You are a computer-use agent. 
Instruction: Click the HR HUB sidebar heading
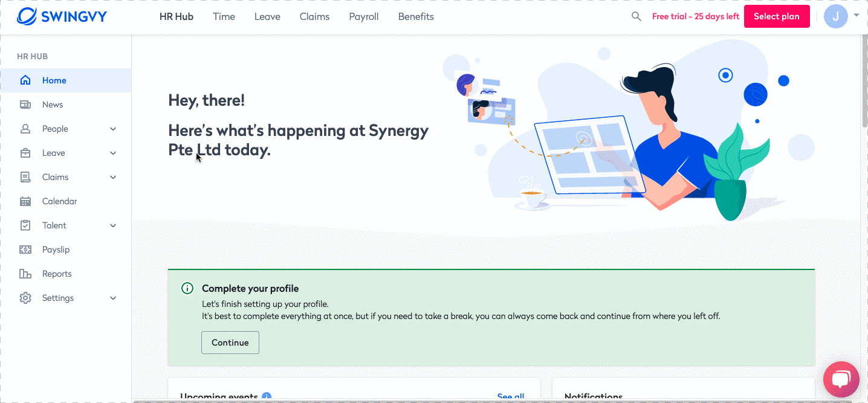click(33, 56)
